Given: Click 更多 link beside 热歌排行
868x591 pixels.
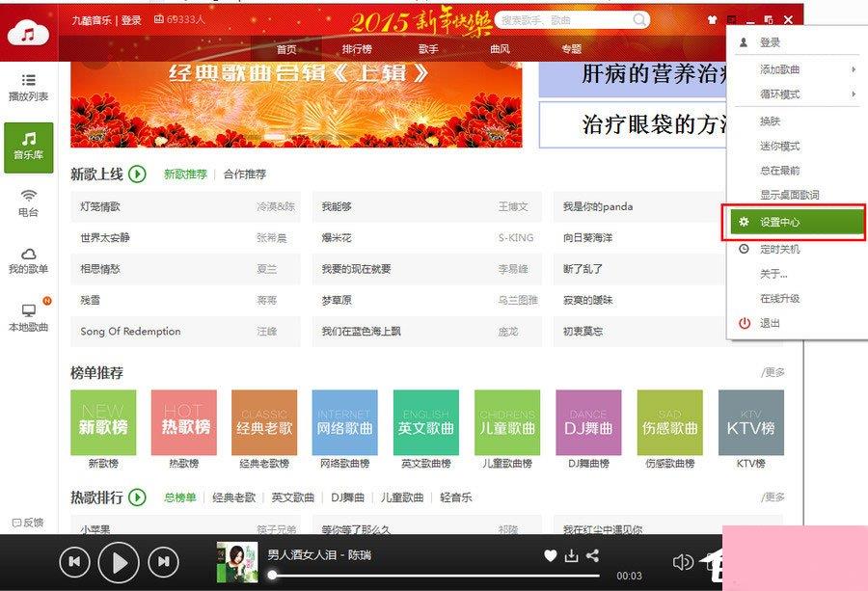Looking at the screenshot, I should click(773, 497).
